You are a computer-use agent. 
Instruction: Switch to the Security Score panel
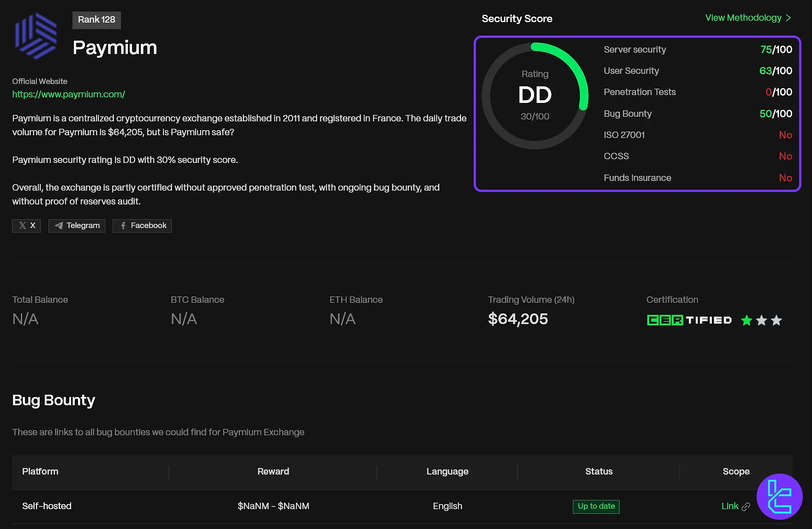click(517, 18)
